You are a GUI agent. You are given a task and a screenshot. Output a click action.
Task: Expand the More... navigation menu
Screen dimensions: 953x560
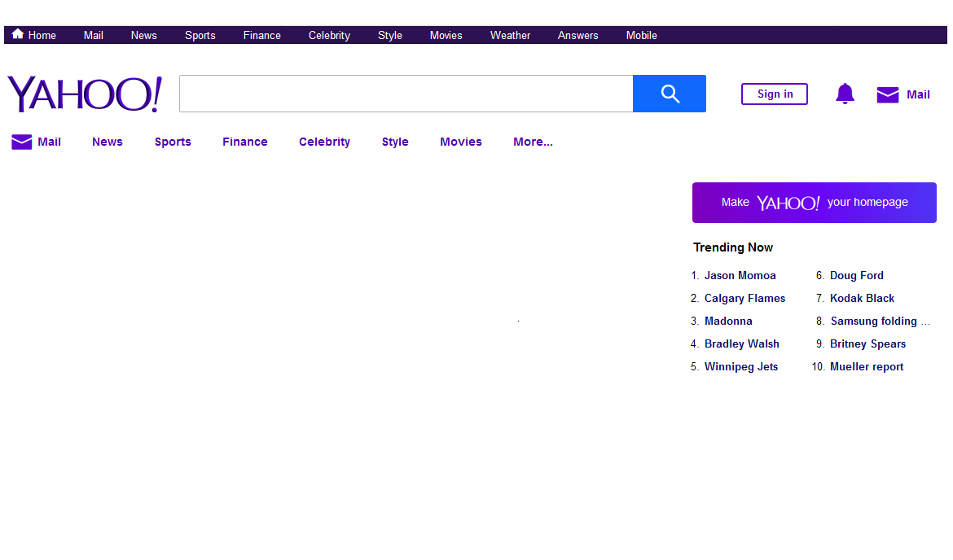(533, 142)
